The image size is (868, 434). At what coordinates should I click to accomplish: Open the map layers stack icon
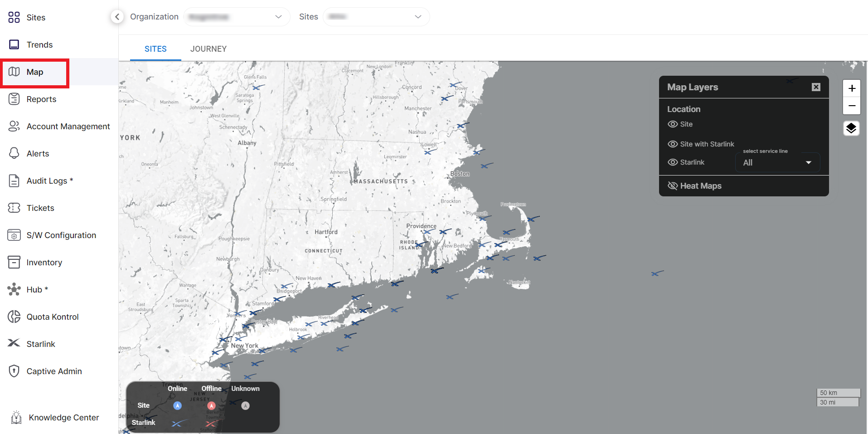851,129
